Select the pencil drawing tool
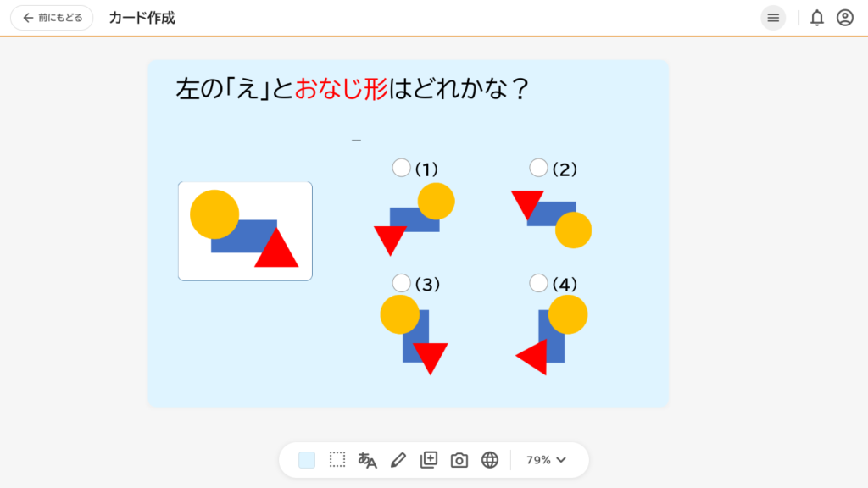Image resolution: width=868 pixels, height=488 pixels. pyautogui.click(x=398, y=460)
